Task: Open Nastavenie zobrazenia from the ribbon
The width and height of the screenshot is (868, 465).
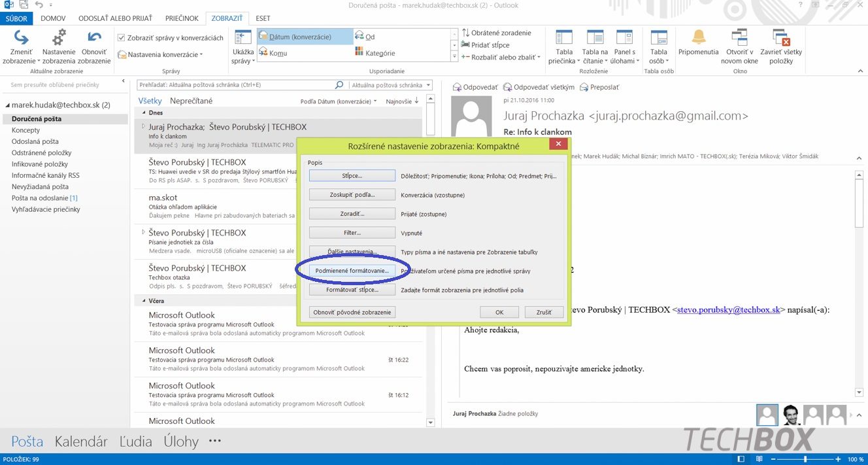Action: [59, 46]
